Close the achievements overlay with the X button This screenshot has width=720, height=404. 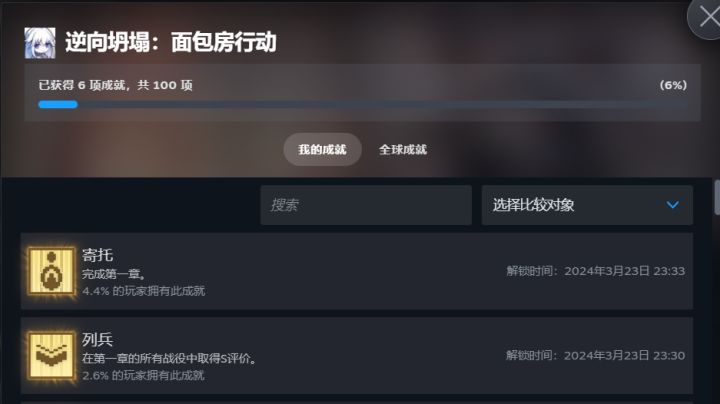tap(708, 17)
